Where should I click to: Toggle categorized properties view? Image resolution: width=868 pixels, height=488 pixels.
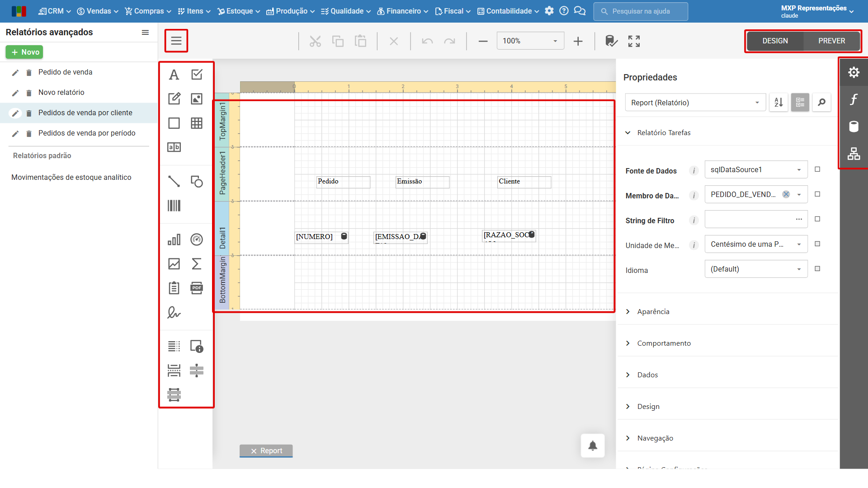(x=800, y=103)
